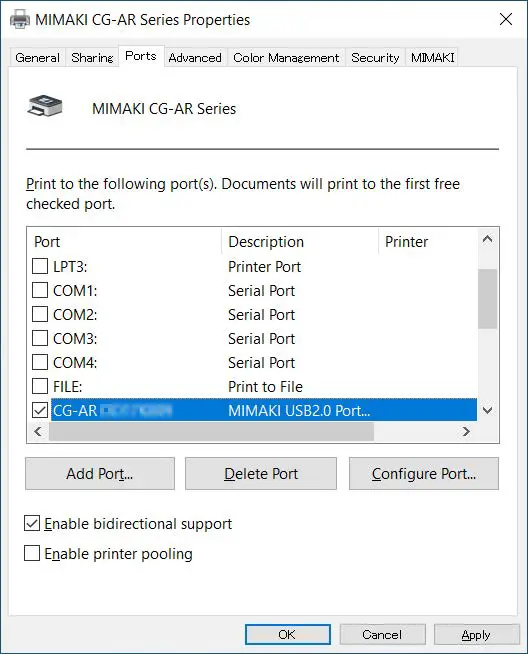Viewport: 528px width, 654px height.
Task: Select the COM1: 'Serial Port' description
Action: click(261, 291)
